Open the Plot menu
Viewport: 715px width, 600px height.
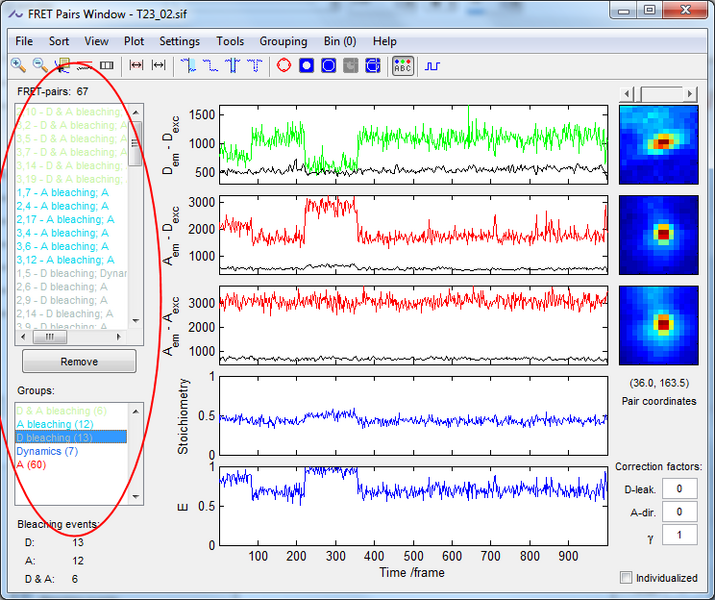[x=134, y=41]
